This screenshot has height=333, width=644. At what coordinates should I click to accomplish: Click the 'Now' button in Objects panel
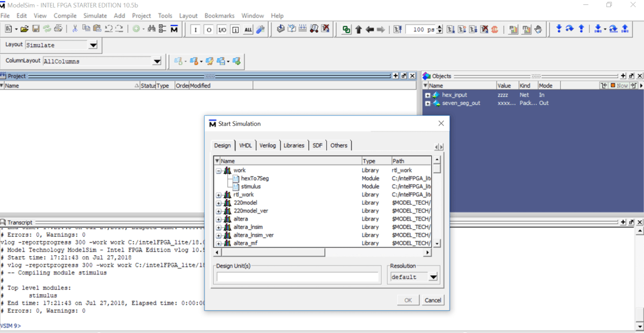[x=619, y=86]
